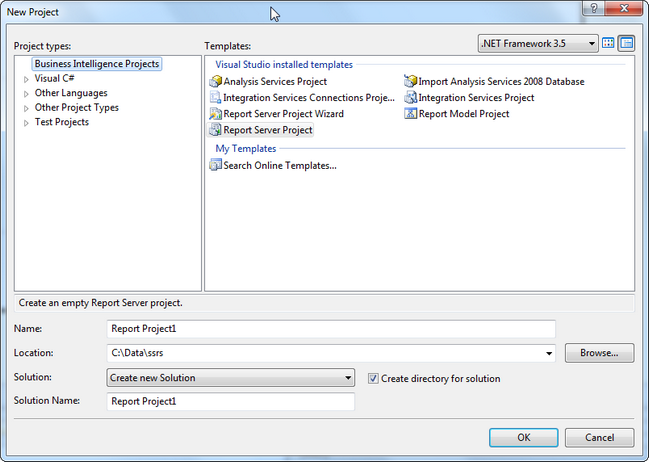
Task: Choose the Integration Services Connections Project icon
Action: (215, 98)
